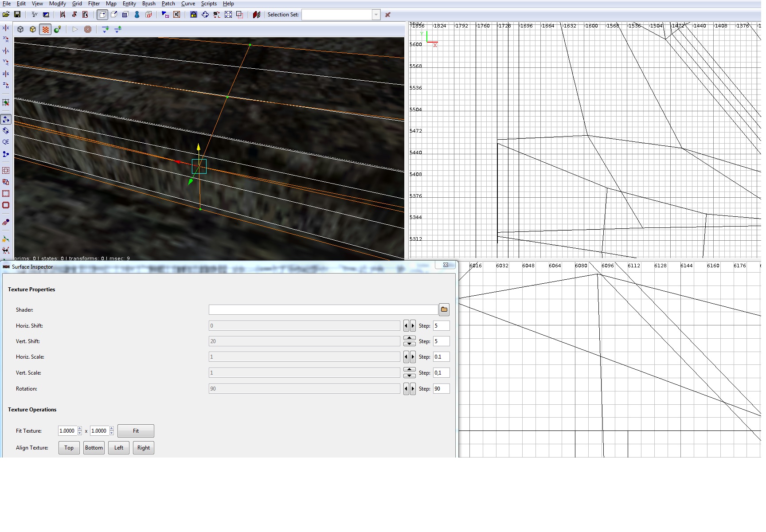This screenshot has width=766, height=532.
Task: Select the QE clipper tool in sidebar
Action: click(x=6, y=142)
